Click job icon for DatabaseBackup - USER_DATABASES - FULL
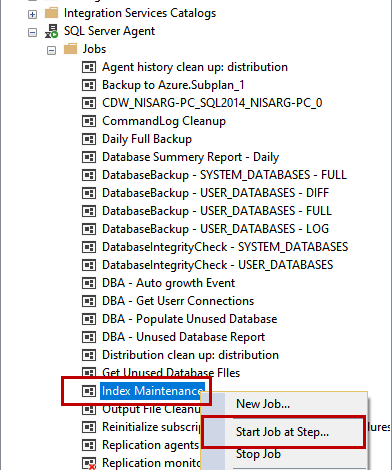Image resolution: width=392 pixels, height=470 pixels. 89,211
